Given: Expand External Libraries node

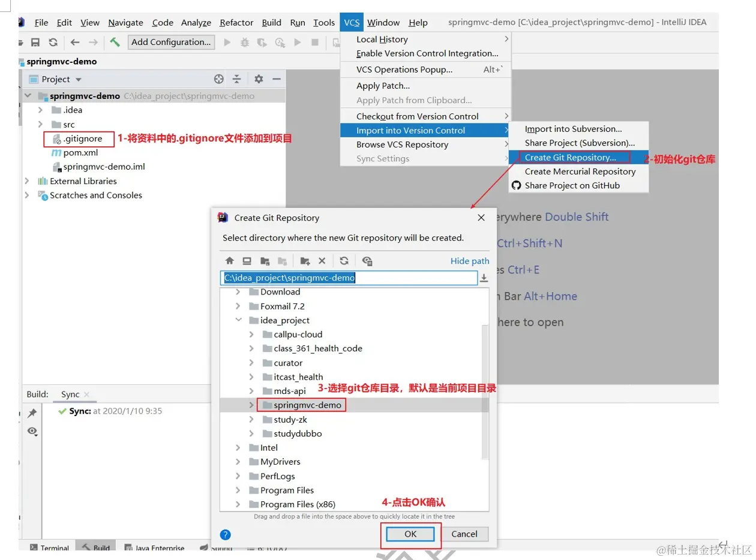Looking at the screenshot, I should (27, 181).
